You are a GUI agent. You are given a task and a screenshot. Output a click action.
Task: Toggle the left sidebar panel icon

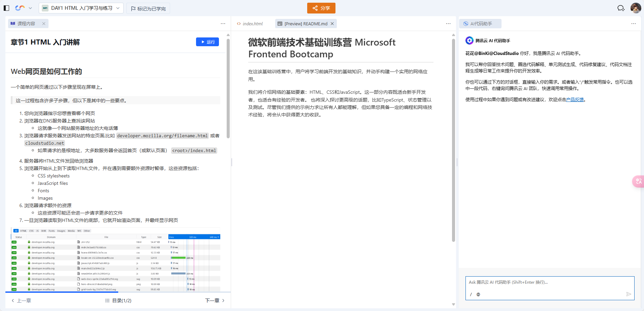(x=6, y=8)
